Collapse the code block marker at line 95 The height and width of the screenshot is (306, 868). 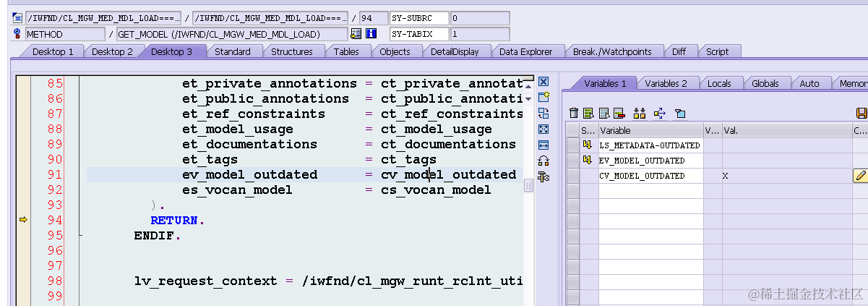click(81, 235)
